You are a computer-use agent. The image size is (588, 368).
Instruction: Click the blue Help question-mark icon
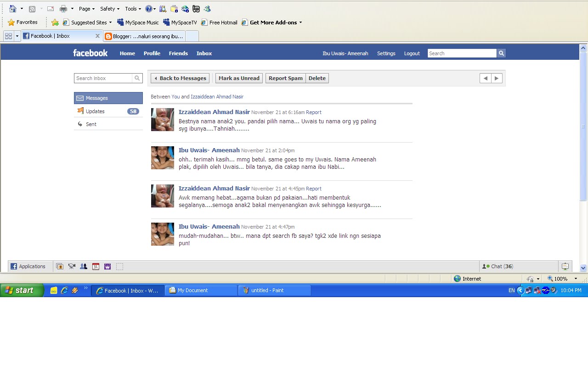[148, 9]
